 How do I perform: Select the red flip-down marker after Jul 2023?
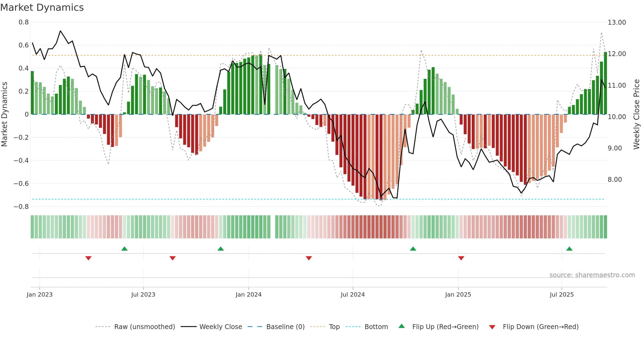point(173,258)
